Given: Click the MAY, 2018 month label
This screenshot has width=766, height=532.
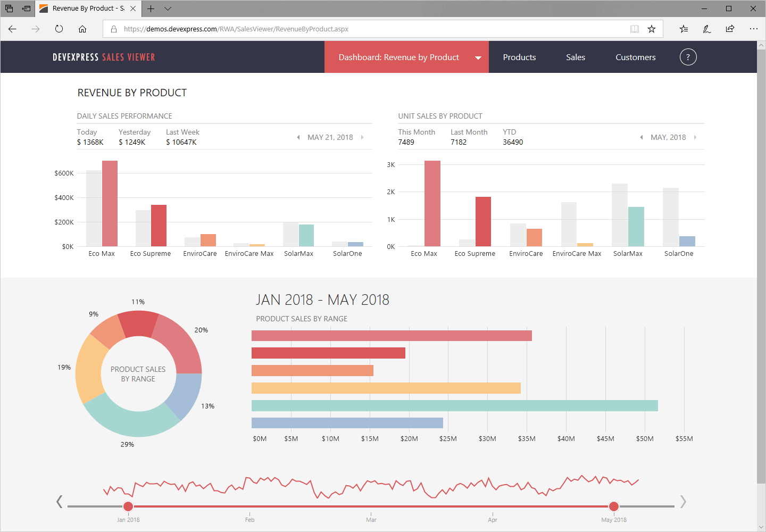Looking at the screenshot, I should click(x=668, y=137).
